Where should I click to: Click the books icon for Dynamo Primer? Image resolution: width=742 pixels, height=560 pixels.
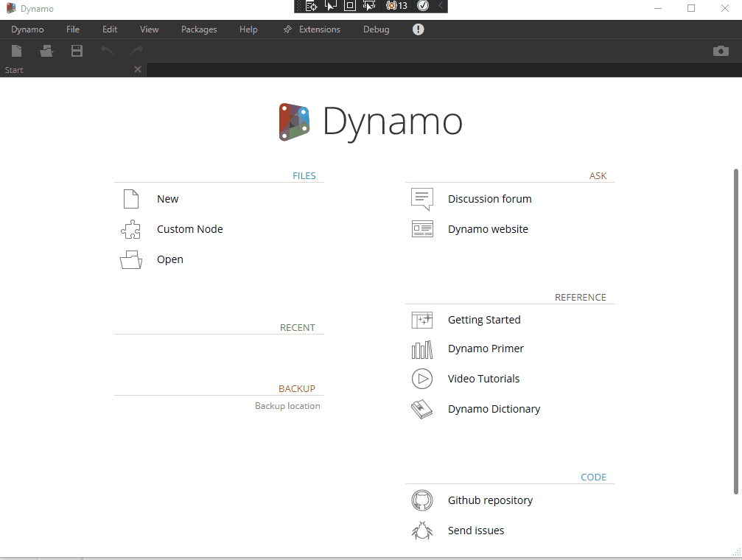(x=422, y=350)
